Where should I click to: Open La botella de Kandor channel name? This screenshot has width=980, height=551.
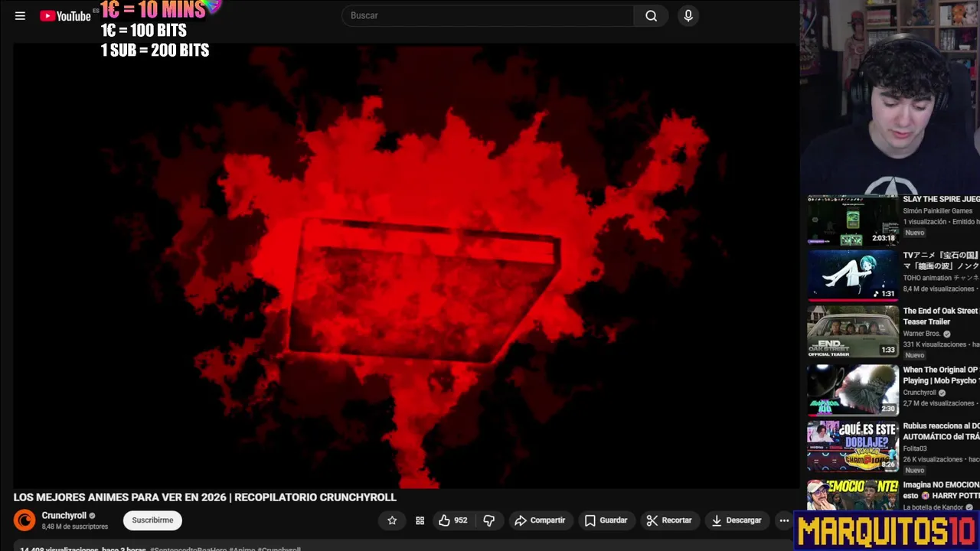coord(933,507)
